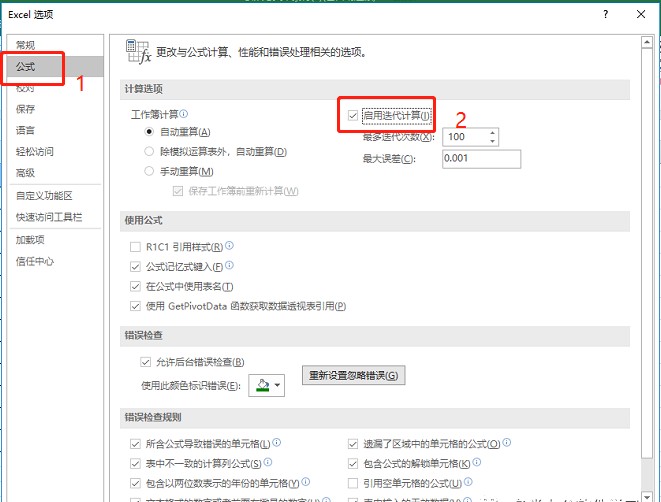Show info icon next to 引用空单元格的公式
Image resolution: width=661 pixels, height=502 pixels.
468,482
